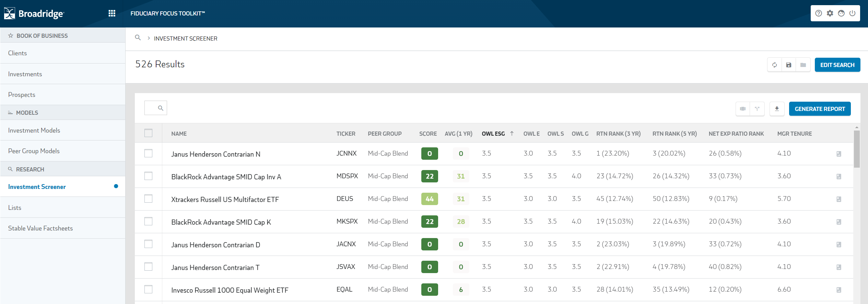
Task: Check the box for Janus Henderson Contrarian N
Action: tap(148, 153)
